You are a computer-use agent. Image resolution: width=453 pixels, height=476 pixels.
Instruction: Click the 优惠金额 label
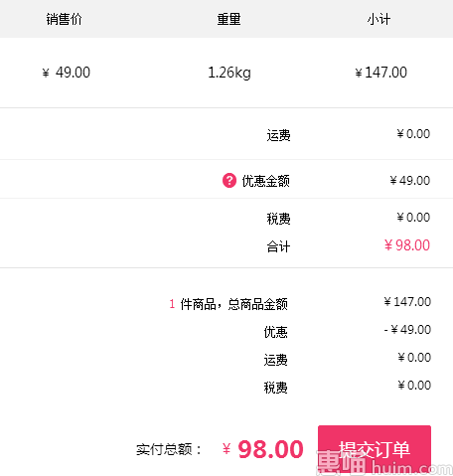(265, 181)
